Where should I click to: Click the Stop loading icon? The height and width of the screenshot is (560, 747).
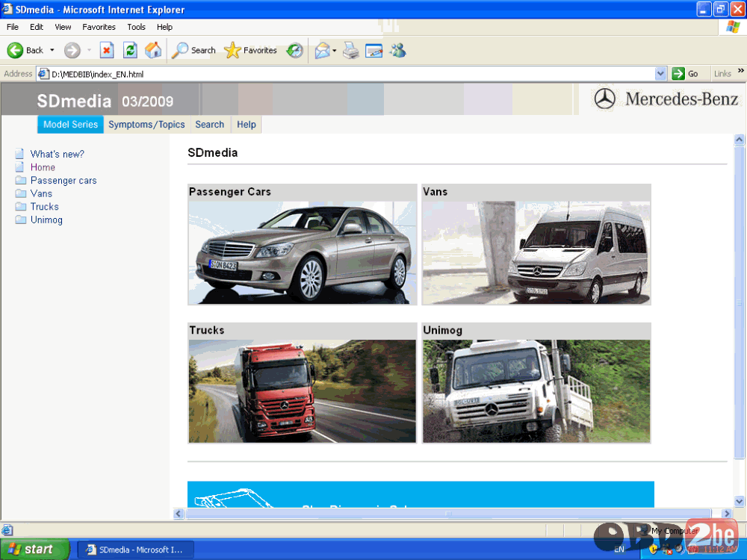pos(107,50)
